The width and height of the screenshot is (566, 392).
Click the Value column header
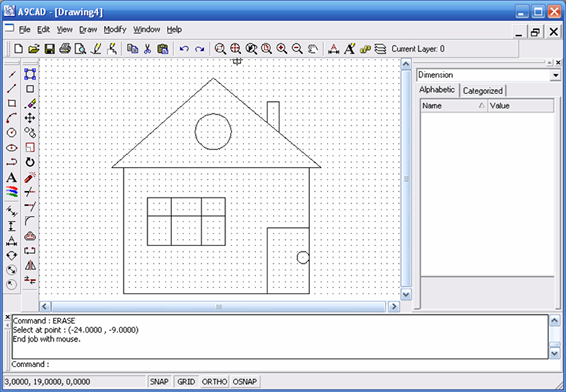tap(520, 105)
